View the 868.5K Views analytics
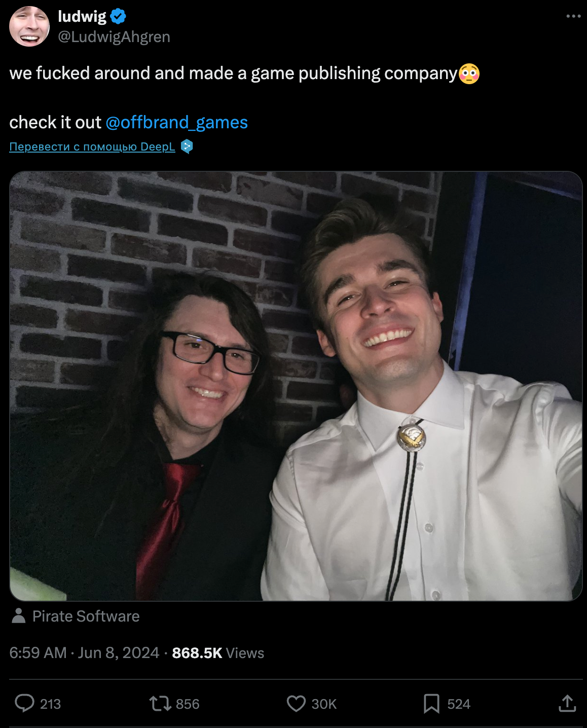Viewport: 587px width, 728px height. pyautogui.click(x=218, y=652)
